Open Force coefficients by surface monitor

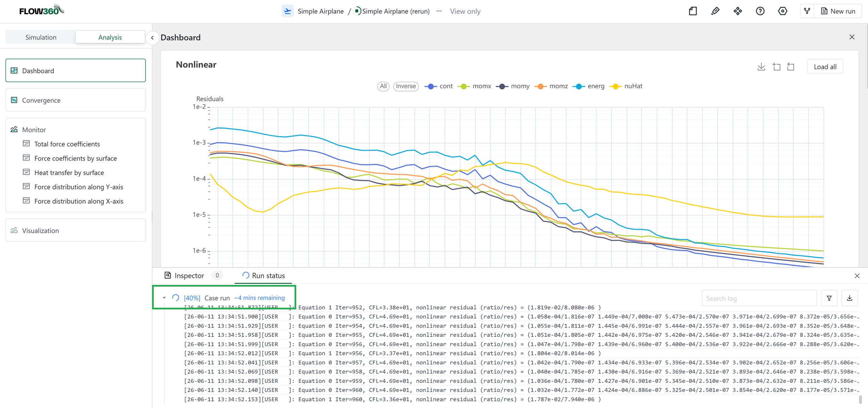(76, 158)
